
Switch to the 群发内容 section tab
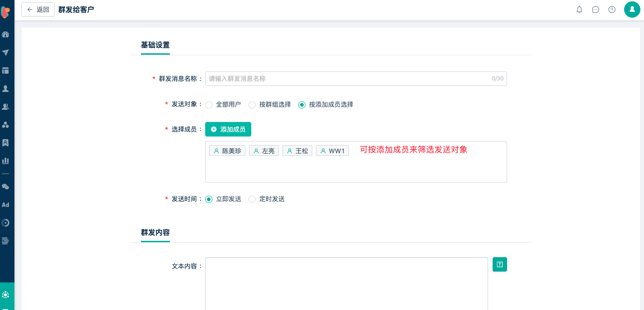pos(155,233)
